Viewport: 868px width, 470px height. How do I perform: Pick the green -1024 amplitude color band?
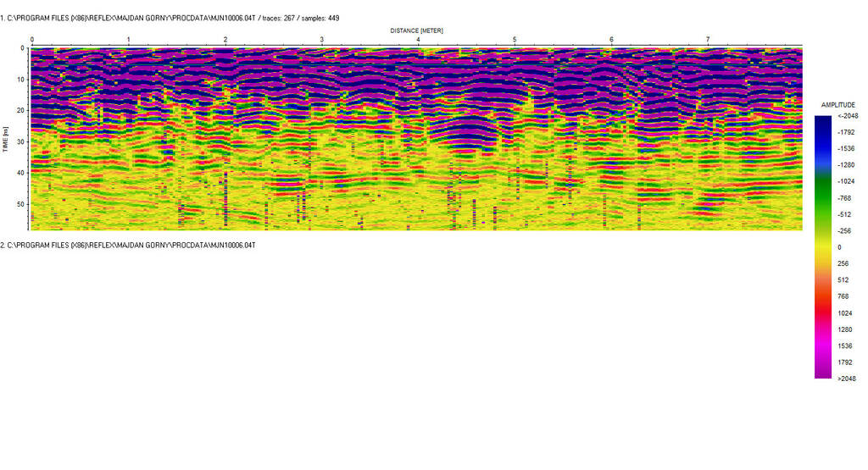(823, 181)
